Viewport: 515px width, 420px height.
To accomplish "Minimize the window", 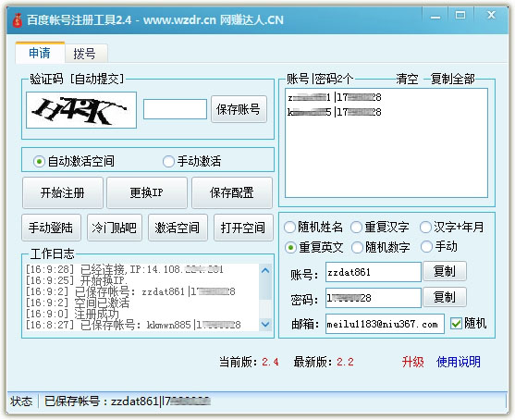I will pos(435,16).
